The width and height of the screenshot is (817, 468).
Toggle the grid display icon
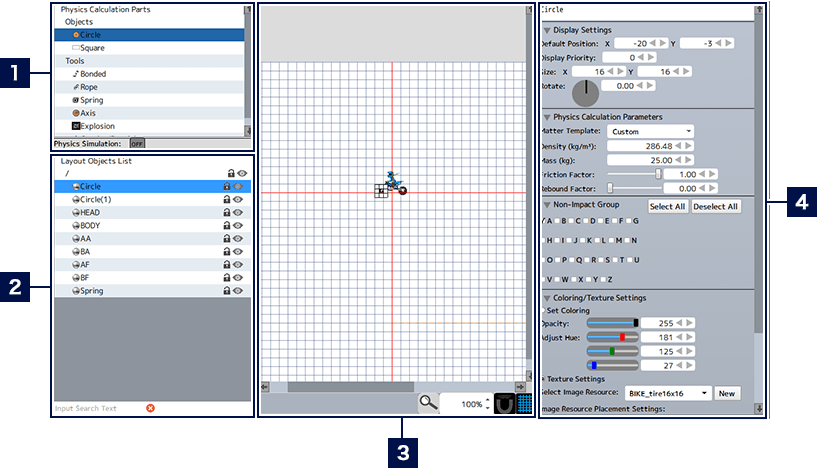tap(525, 404)
